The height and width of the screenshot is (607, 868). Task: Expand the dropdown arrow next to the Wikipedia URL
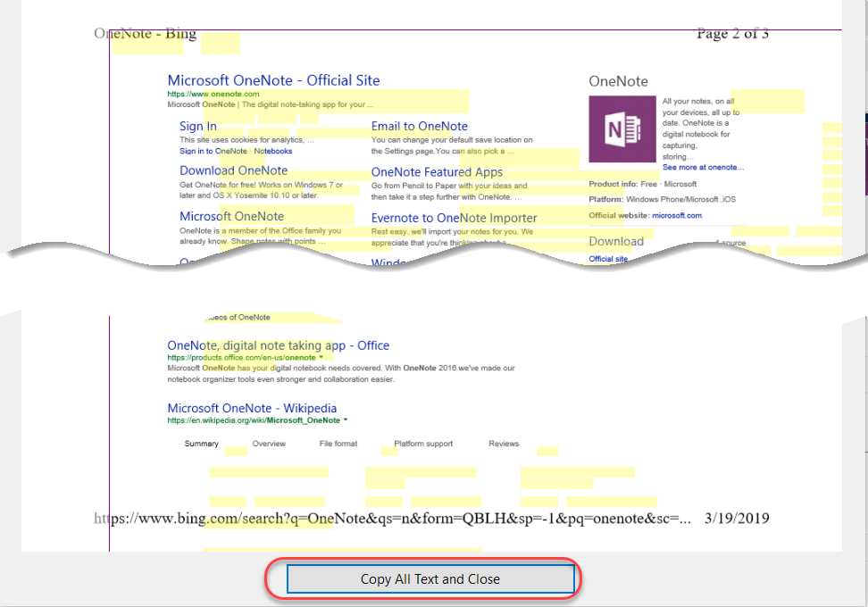(346, 419)
